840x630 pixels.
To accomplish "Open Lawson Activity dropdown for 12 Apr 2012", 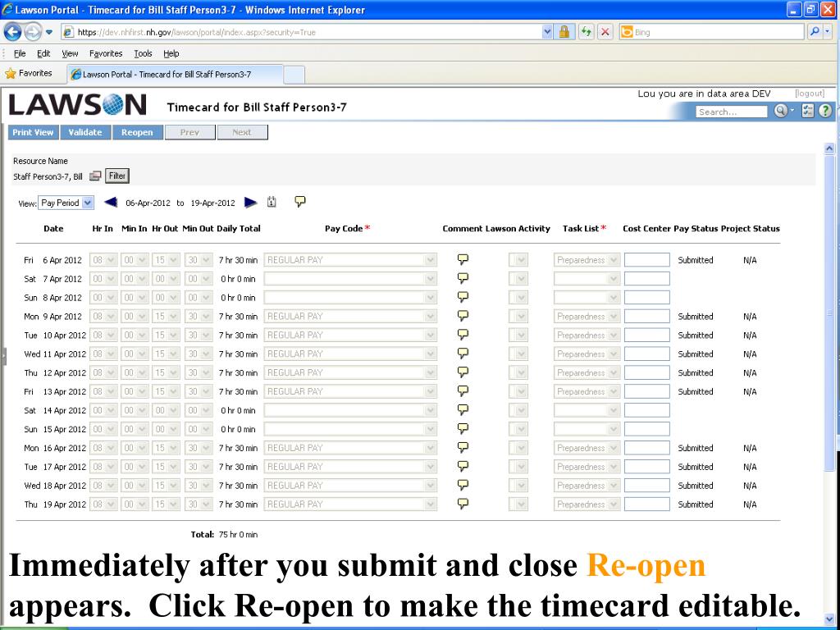I will (518, 372).
